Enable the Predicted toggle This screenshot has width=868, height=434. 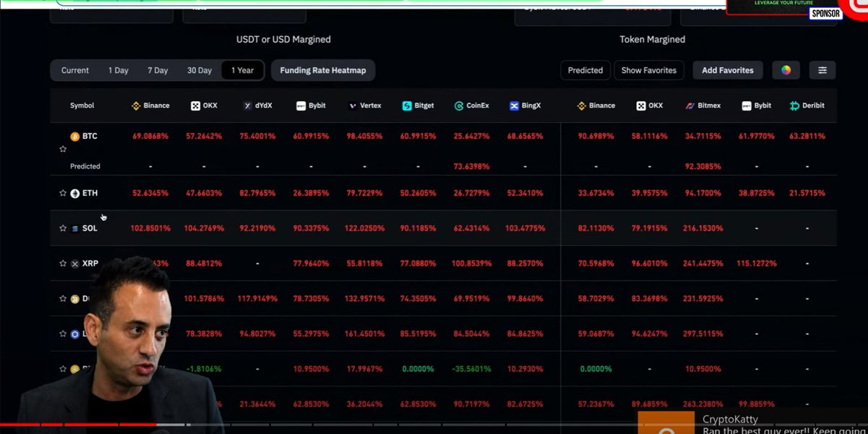(x=585, y=70)
